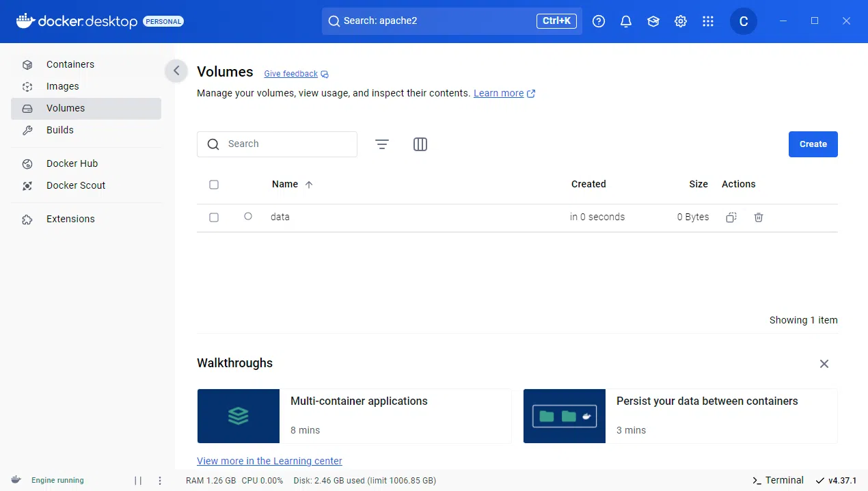The image size is (868, 491).
Task: Open volume filter options icon
Action: tap(381, 144)
